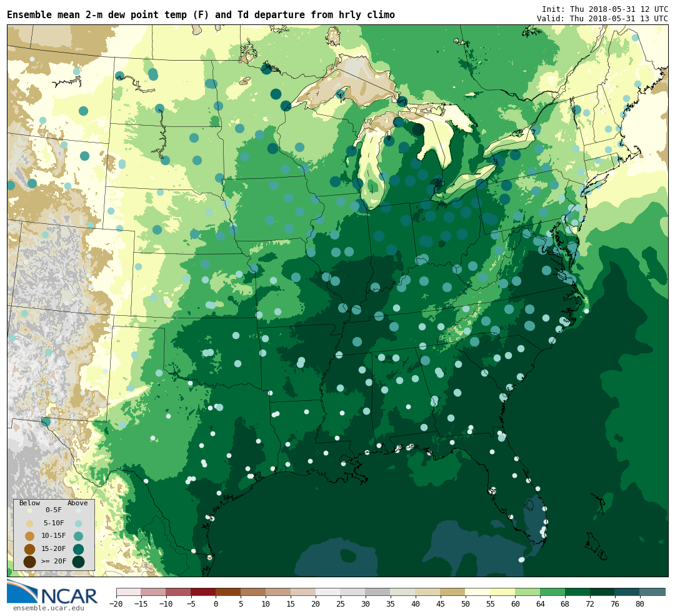The image size is (675, 616).
Task: Click the Above >= 20F legend circle
Action: (x=78, y=562)
